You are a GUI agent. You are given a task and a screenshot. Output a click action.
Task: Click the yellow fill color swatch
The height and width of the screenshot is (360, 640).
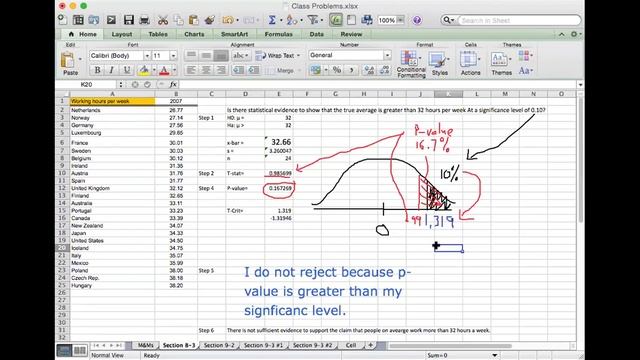(144, 70)
